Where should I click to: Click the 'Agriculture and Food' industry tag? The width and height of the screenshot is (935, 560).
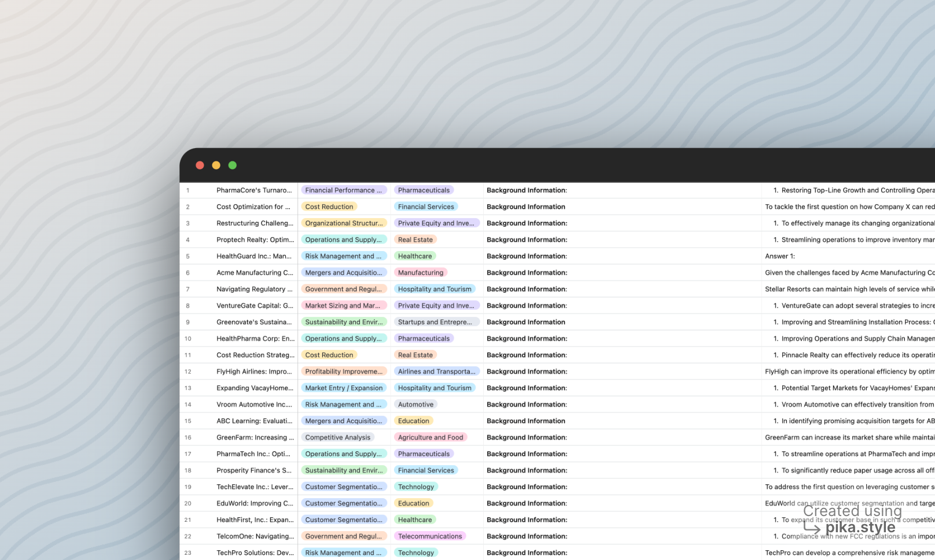tap(430, 437)
